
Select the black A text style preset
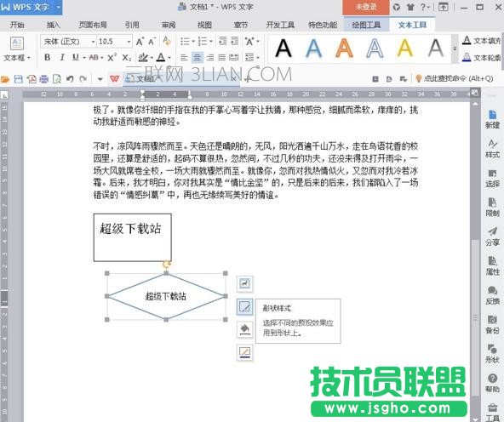tap(283, 48)
